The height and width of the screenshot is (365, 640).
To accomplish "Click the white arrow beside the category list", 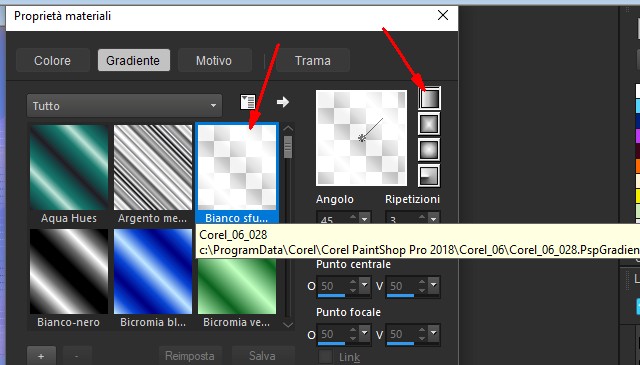I will point(282,102).
